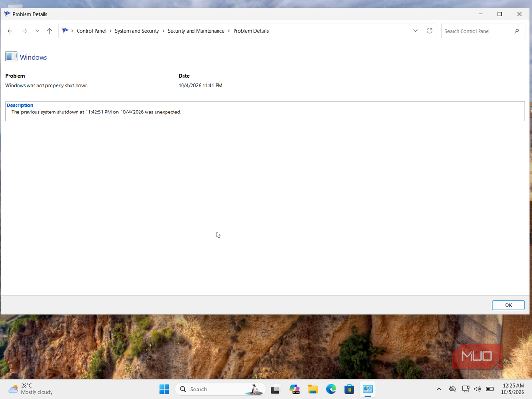Launch Microsoft 365 Copilot from taskbar
This screenshot has width=532, height=399.
tap(294, 389)
